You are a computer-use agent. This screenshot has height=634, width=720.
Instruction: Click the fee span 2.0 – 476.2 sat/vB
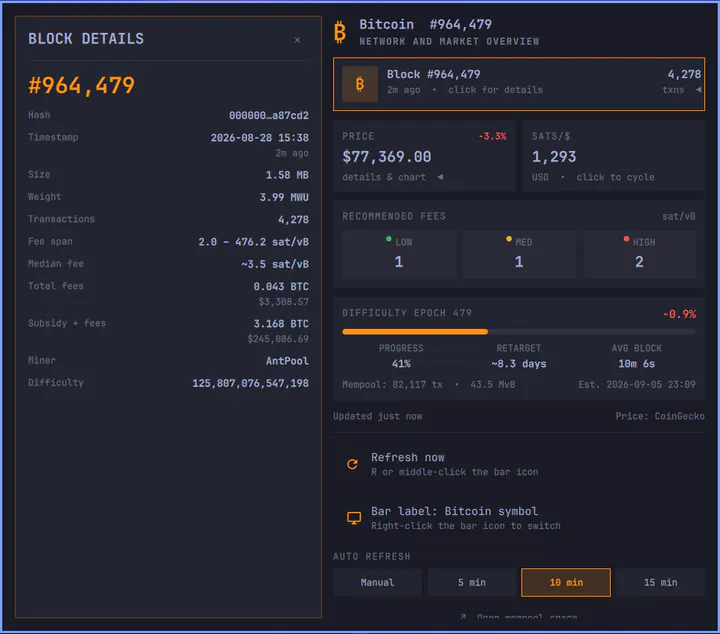(253, 242)
